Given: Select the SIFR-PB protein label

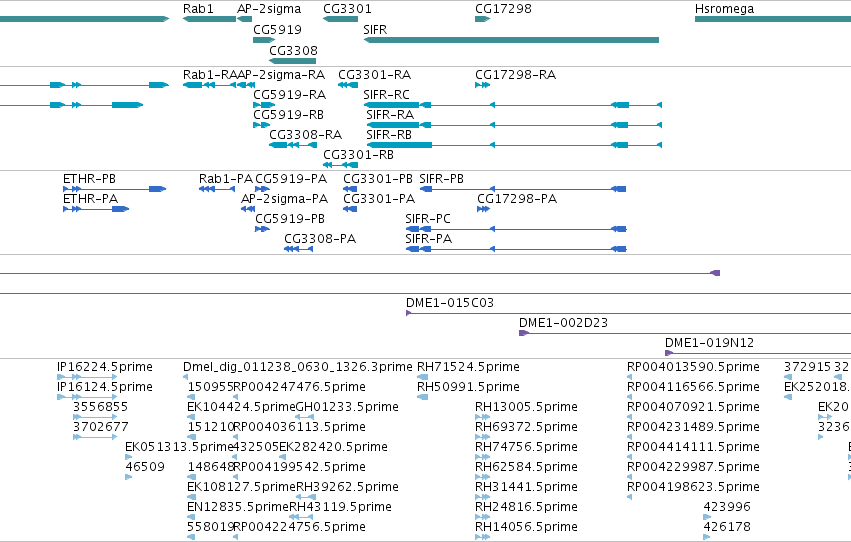Looking at the screenshot, I should [x=441, y=178].
